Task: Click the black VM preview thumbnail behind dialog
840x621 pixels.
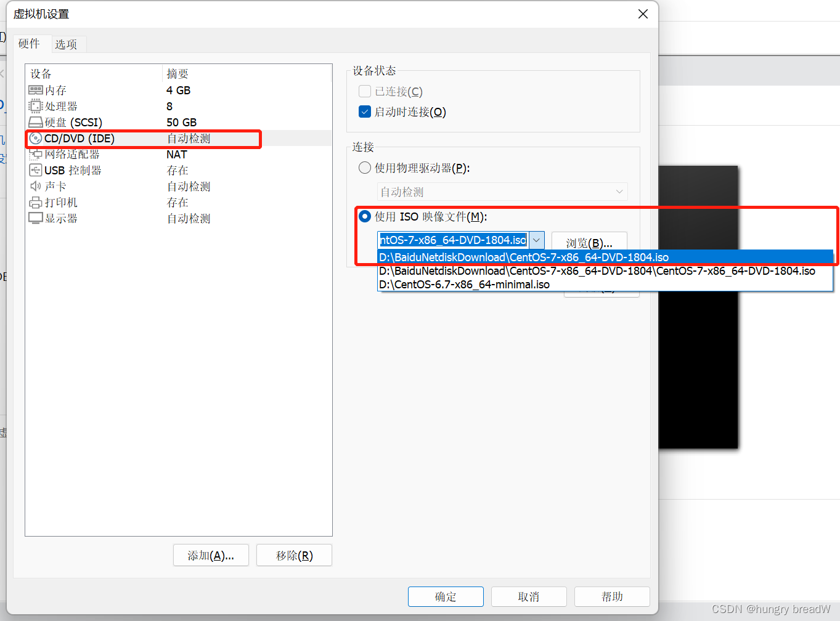Action: click(x=698, y=307)
